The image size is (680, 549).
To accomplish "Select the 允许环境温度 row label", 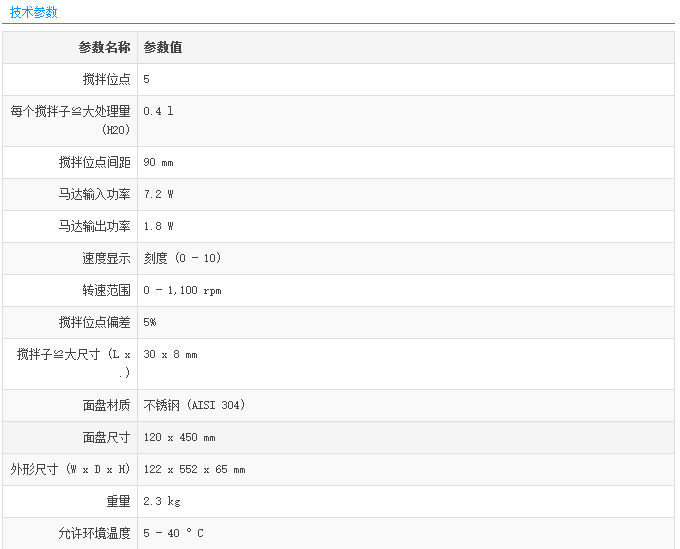I will (x=94, y=533).
